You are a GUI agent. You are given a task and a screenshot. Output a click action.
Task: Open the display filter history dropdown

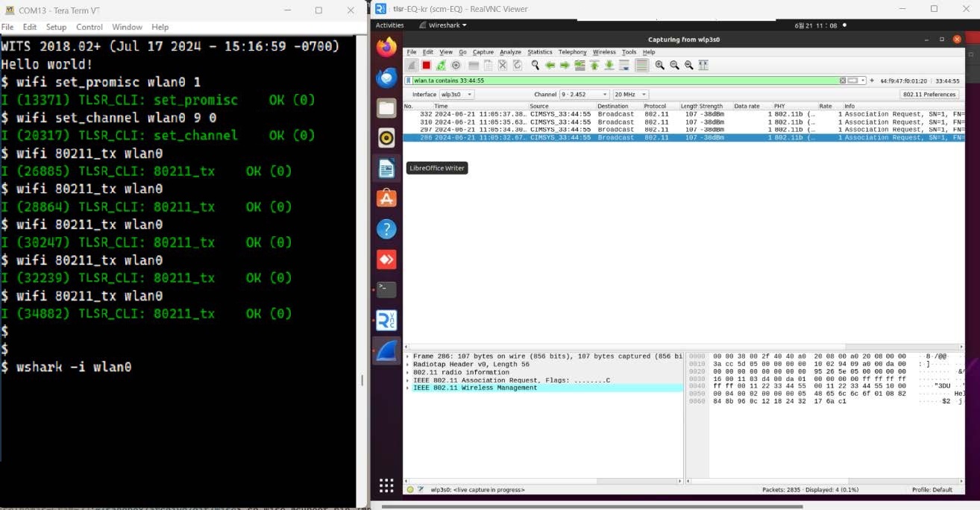[x=863, y=81]
